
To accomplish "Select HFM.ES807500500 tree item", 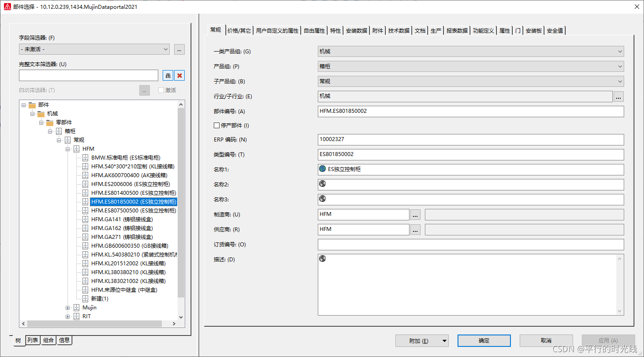I will click(x=133, y=211).
